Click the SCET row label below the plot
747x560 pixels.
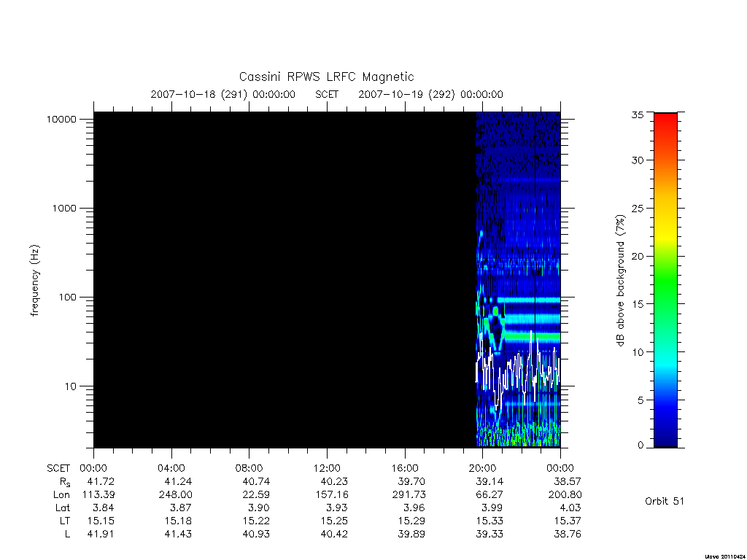click(x=58, y=468)
